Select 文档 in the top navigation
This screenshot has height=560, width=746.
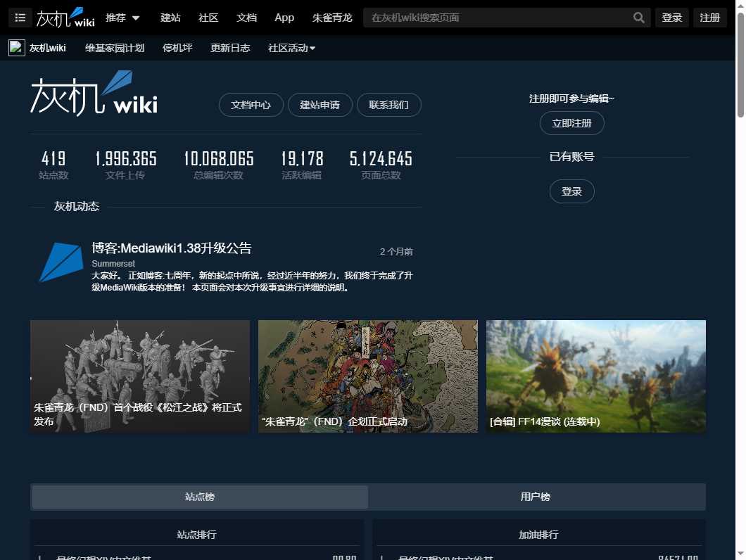coord(246,18)
